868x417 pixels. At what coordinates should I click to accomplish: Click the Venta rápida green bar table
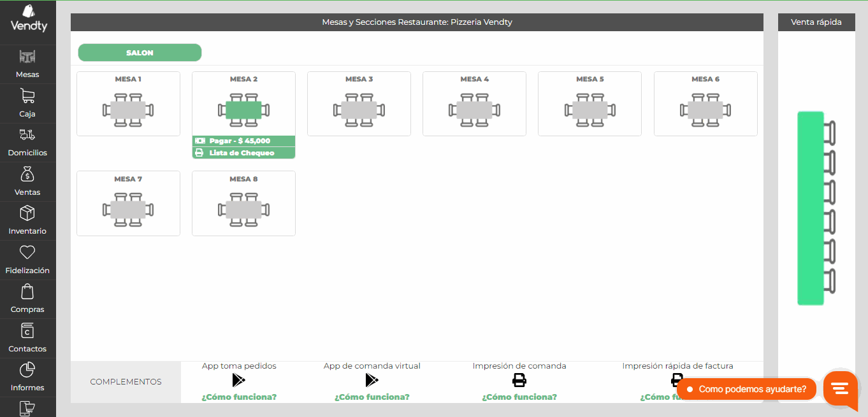coord(816,208)
